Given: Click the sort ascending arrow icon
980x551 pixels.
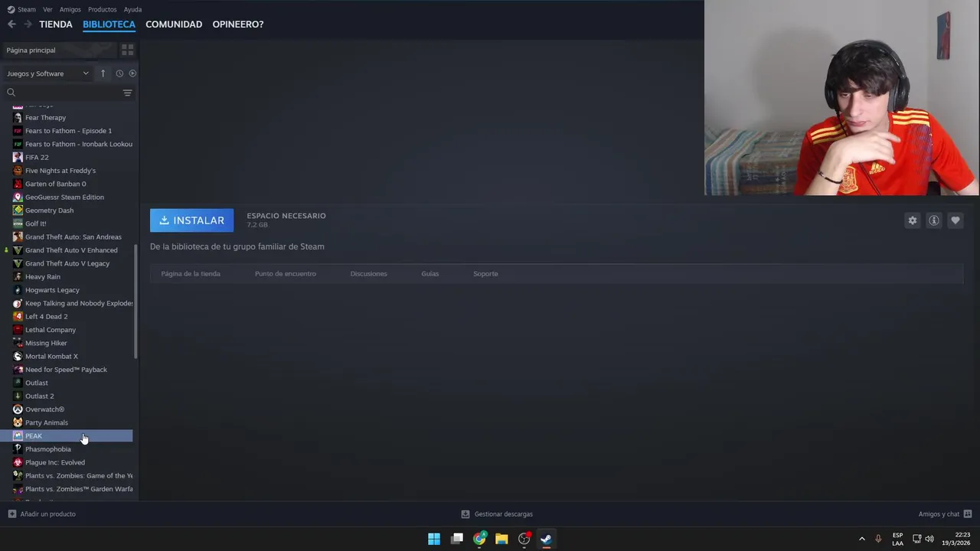Looking at the screenshot, I should [103, 73].
